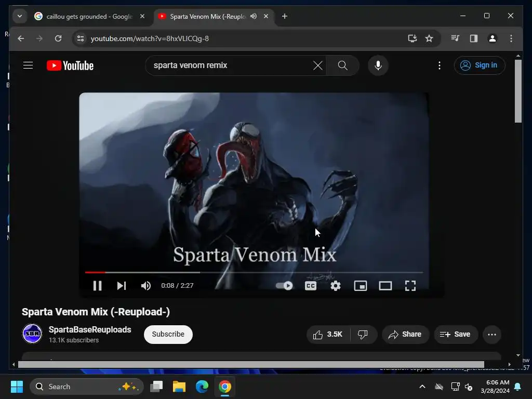Viewport: 532px width, 399px height.
Task: Install app icon in the address bar
Action: [412, 38]
